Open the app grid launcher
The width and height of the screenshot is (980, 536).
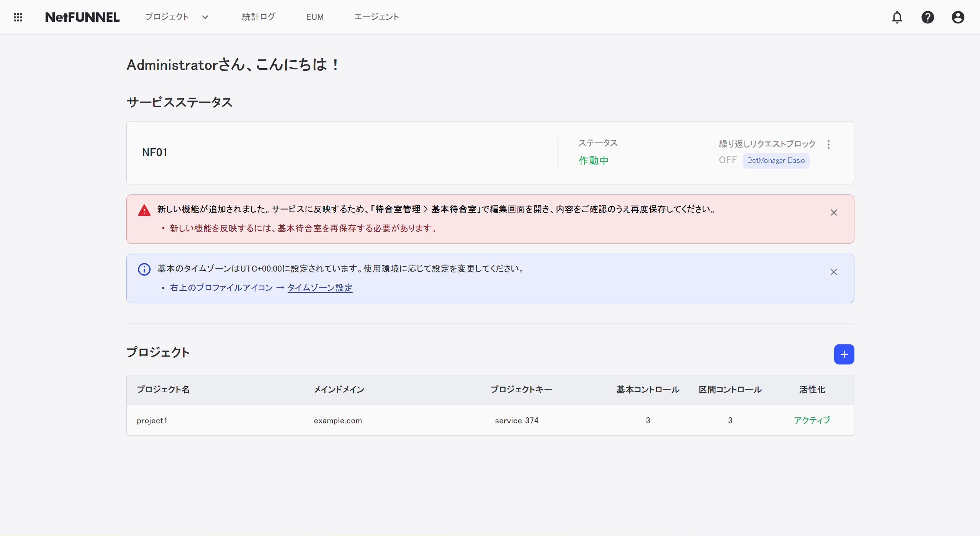point(18,17)
